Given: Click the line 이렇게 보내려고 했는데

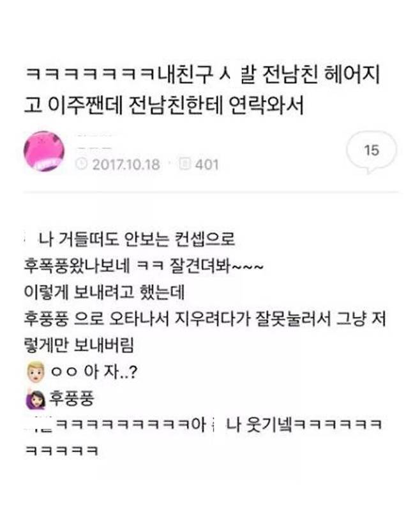Looking at the screenshot, I should click(105, 293).
